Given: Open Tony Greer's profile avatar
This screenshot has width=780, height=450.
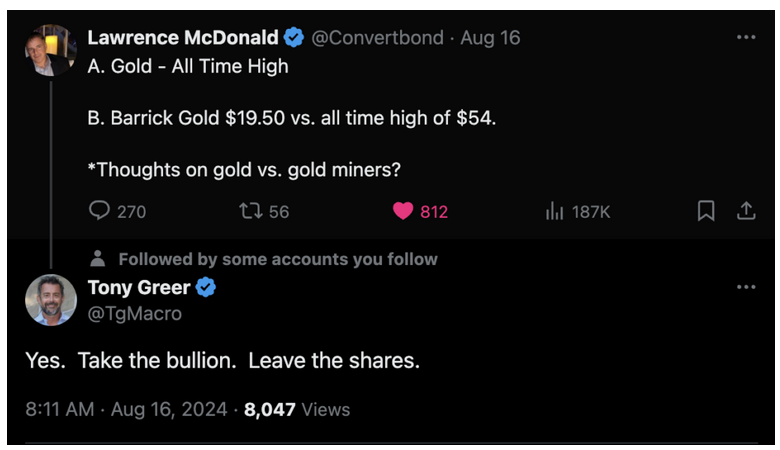Looking at the screenshot, I should [x=50, y=299].
